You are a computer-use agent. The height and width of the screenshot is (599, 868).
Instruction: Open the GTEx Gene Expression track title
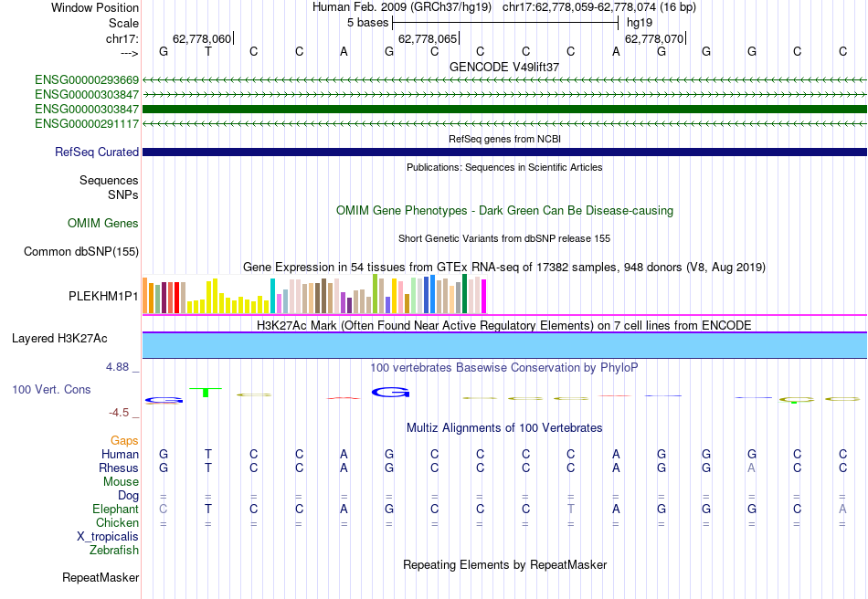(504, 268)
